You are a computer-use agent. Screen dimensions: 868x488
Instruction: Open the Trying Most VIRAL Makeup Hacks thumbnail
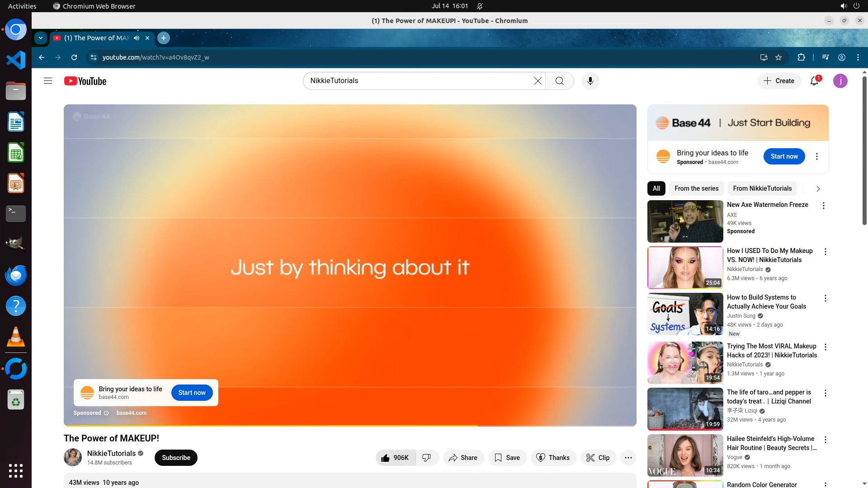tap(685, 363)
